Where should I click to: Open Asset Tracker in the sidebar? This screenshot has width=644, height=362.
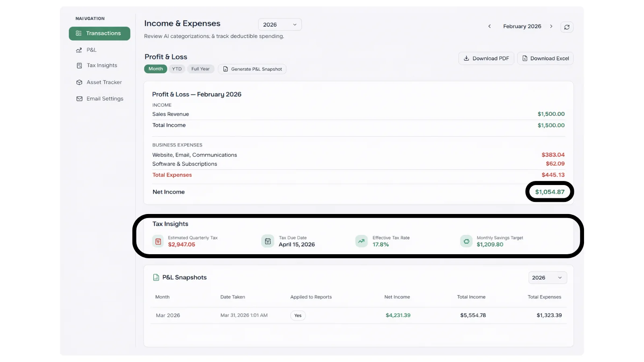pyautogui.click(x=99, y=82)
